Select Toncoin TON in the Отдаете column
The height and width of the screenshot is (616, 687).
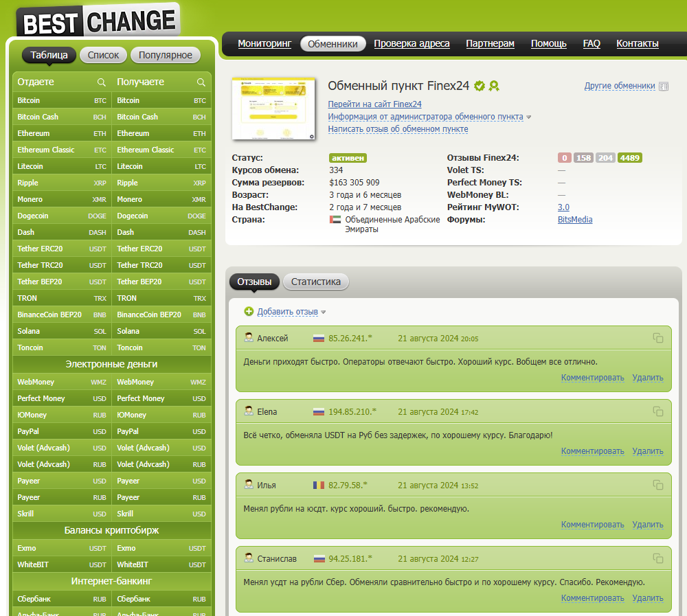click(x=62, y=347)
